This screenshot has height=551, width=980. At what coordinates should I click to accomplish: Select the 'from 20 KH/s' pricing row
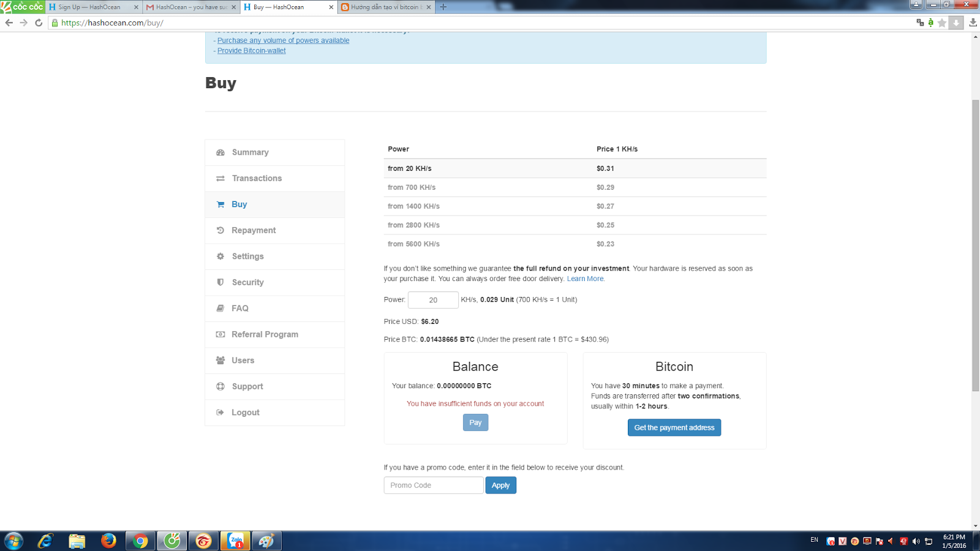tap(575, 168)
